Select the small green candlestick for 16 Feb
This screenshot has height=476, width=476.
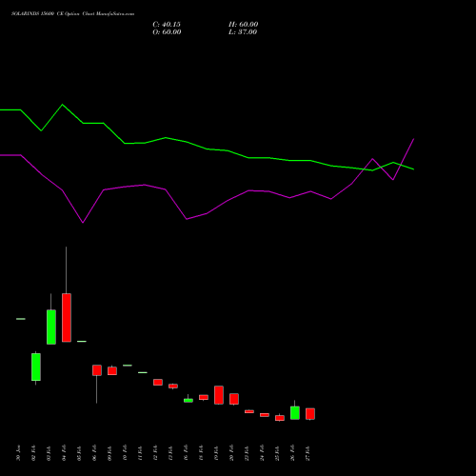click(x=188, y=400)
